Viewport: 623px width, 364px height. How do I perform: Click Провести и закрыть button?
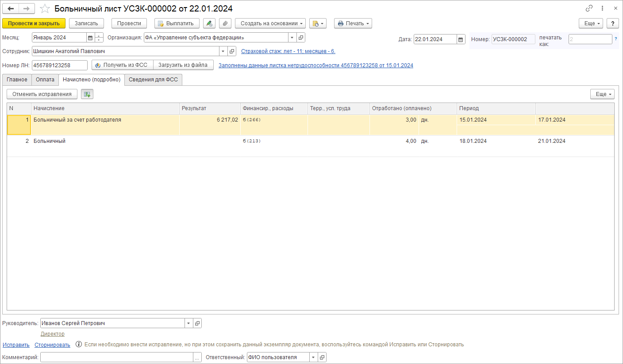(x=34, y=23)
